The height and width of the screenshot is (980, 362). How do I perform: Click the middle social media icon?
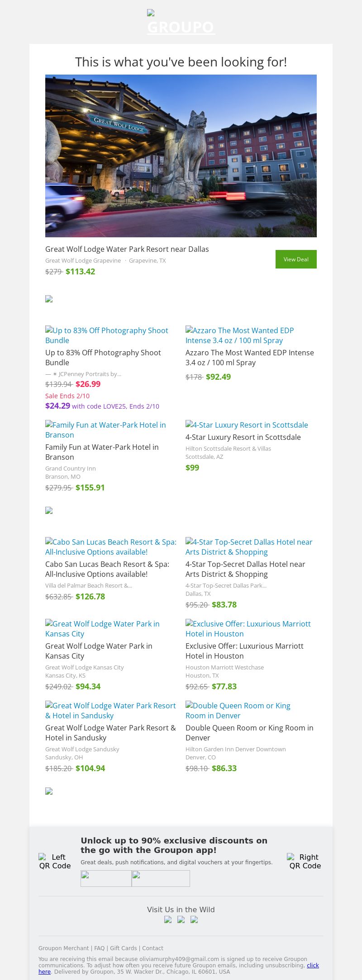[181, 919]
